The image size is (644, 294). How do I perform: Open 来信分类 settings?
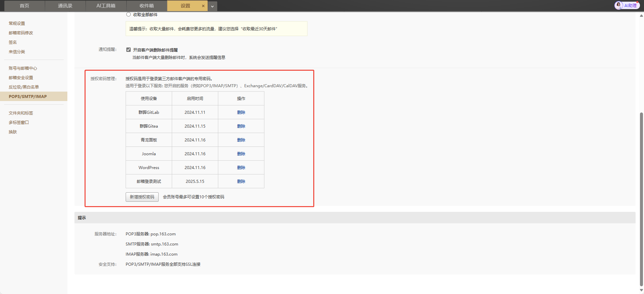(17, 52)
